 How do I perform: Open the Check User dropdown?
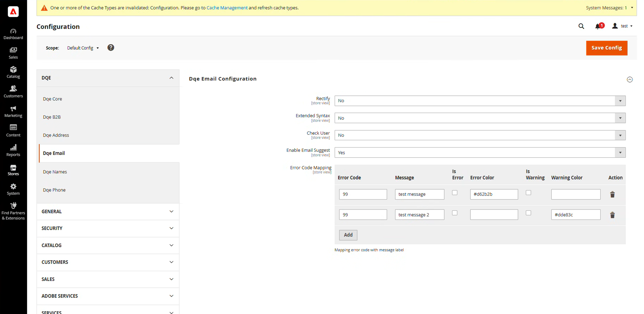point(480,135)
